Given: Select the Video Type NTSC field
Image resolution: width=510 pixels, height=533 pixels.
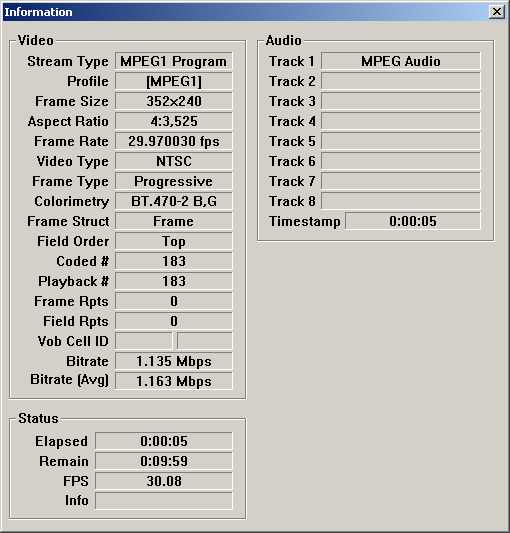Looking at the screenshot, I should pyautogui.click(x=174, y=161).
